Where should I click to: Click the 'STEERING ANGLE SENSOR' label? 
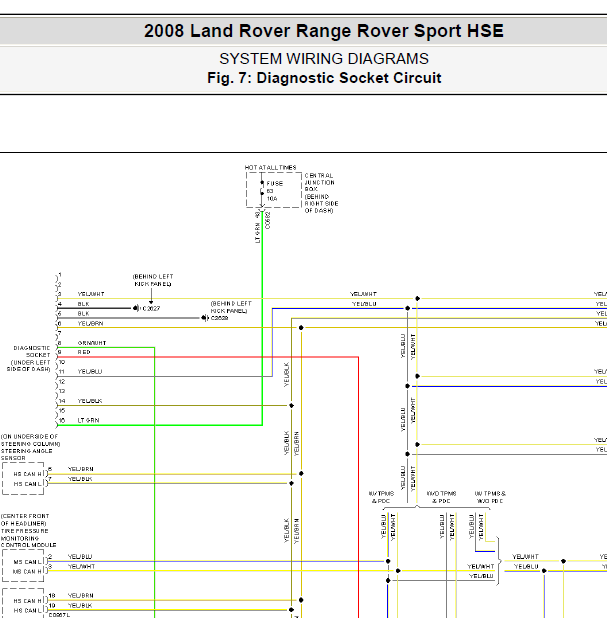tap(26, 454)
